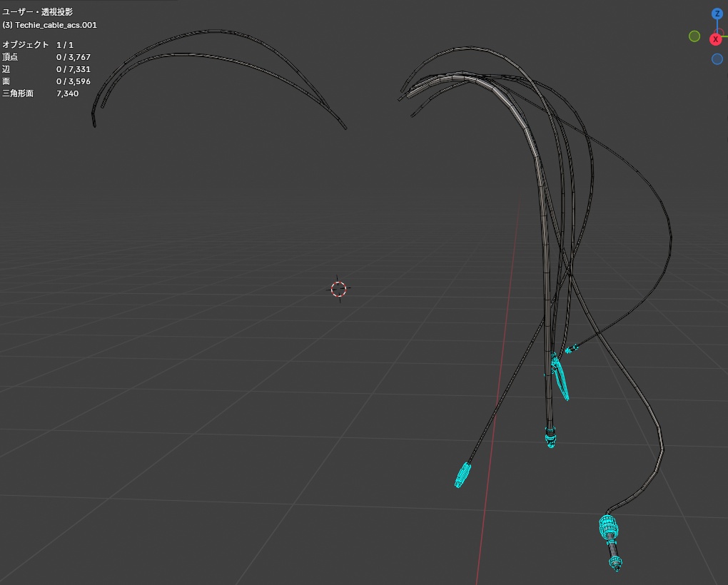Viewport: 728px width, 585px height.
Task: Select the lower-left cyan plug on the thin cable
Action: (462, 475)
